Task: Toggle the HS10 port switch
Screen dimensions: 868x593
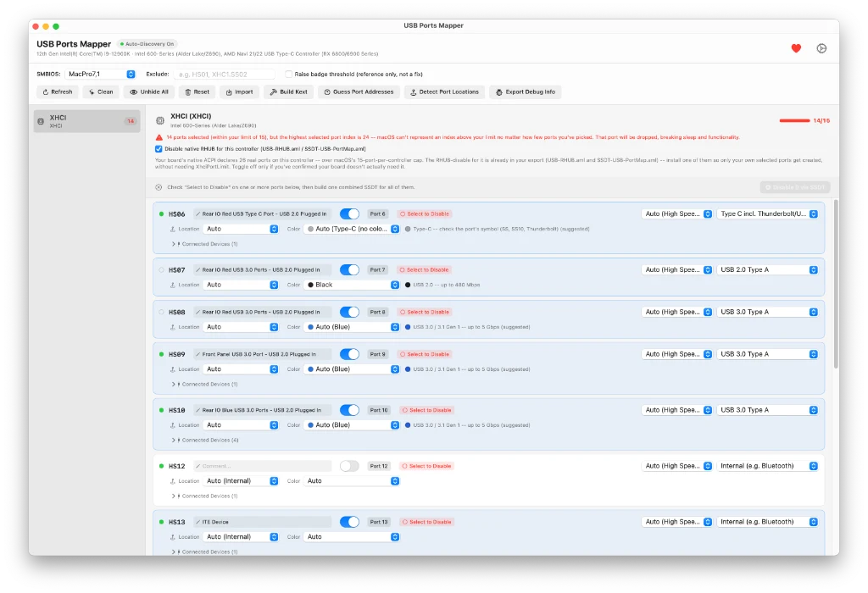Action: point(349,410)
